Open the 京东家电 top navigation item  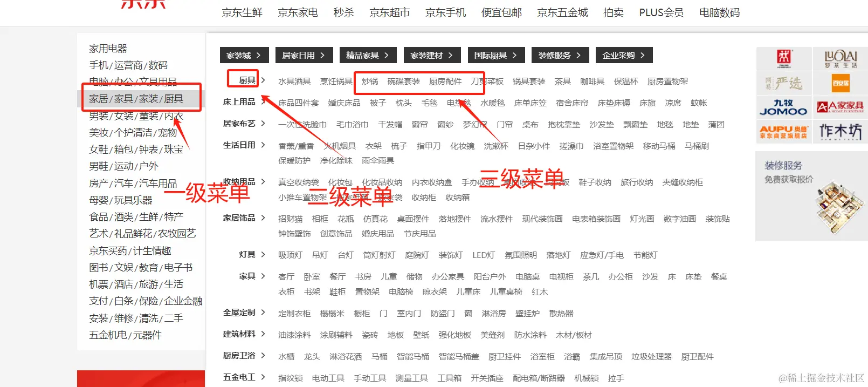pos(298,12)
